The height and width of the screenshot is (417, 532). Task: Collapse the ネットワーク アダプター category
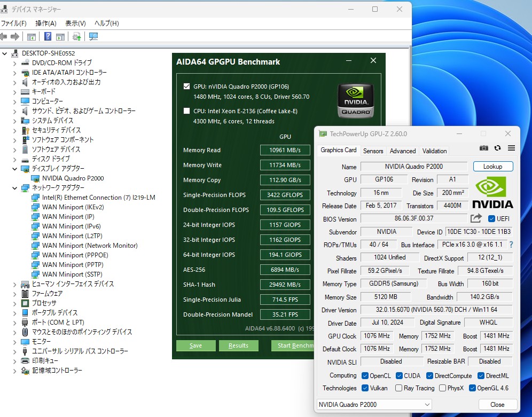click(14, 188)
